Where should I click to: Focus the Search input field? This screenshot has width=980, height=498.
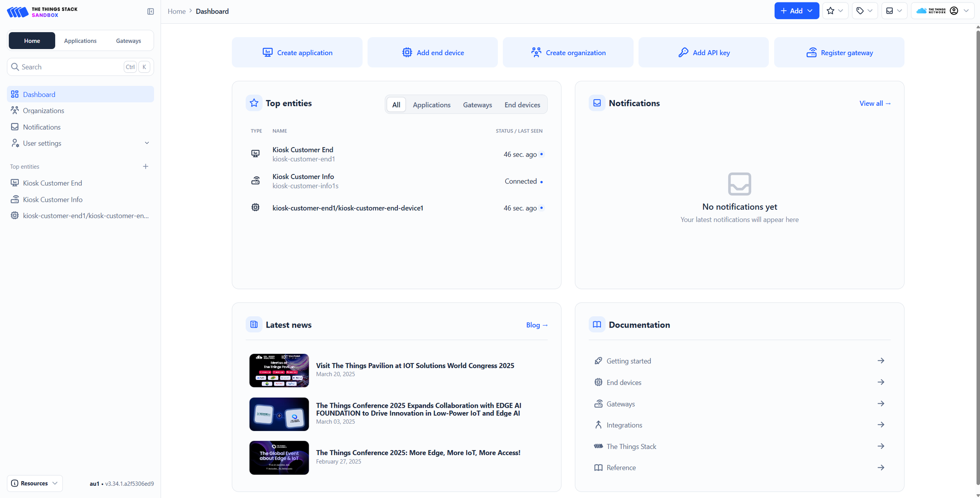pos(80,67)
